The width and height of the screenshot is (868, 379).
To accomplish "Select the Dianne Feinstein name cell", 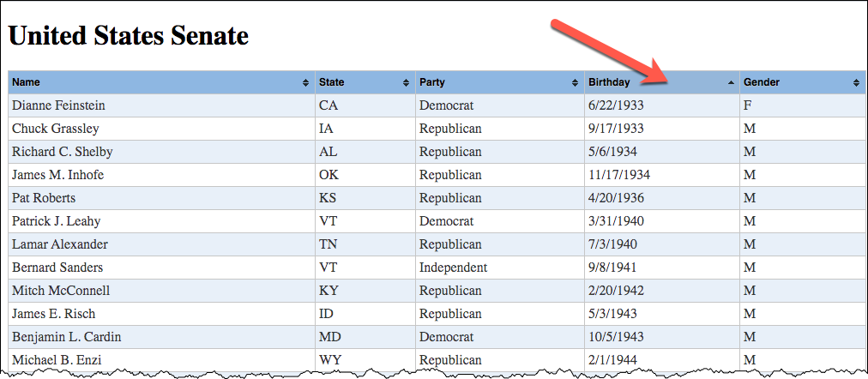I will (58, 105).
